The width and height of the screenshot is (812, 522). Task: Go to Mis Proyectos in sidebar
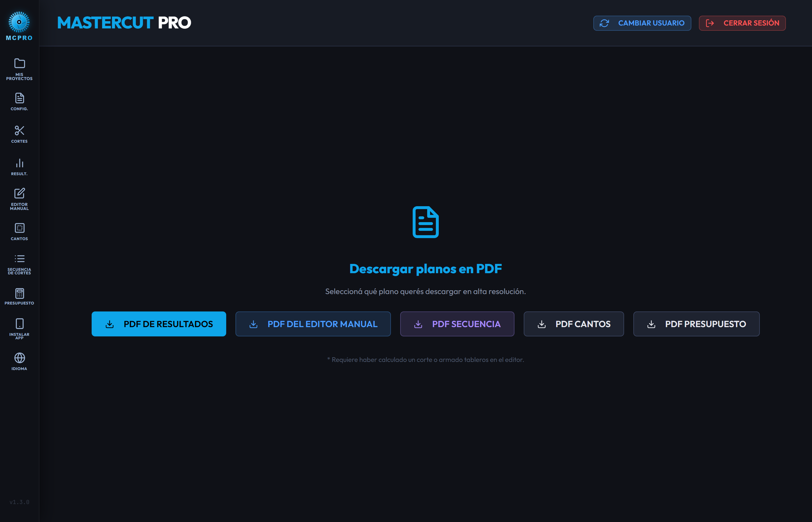(x=19, y=77)
